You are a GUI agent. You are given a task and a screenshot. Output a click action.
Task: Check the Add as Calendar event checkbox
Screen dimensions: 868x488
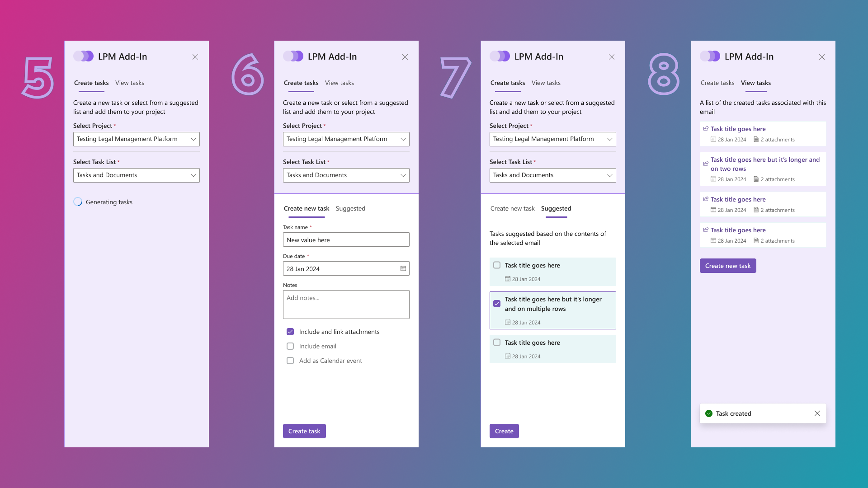290,361
